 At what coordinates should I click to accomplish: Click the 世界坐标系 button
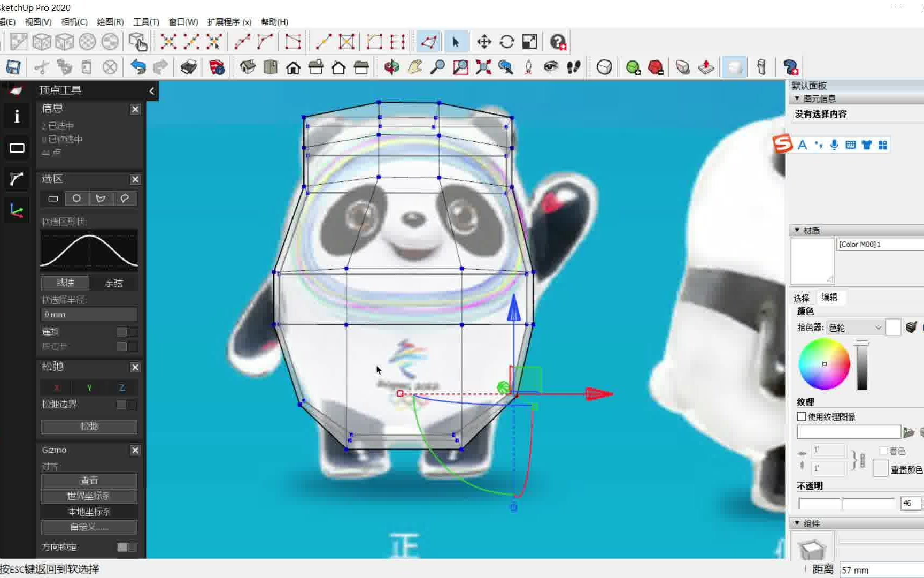(x=89, y=496)
